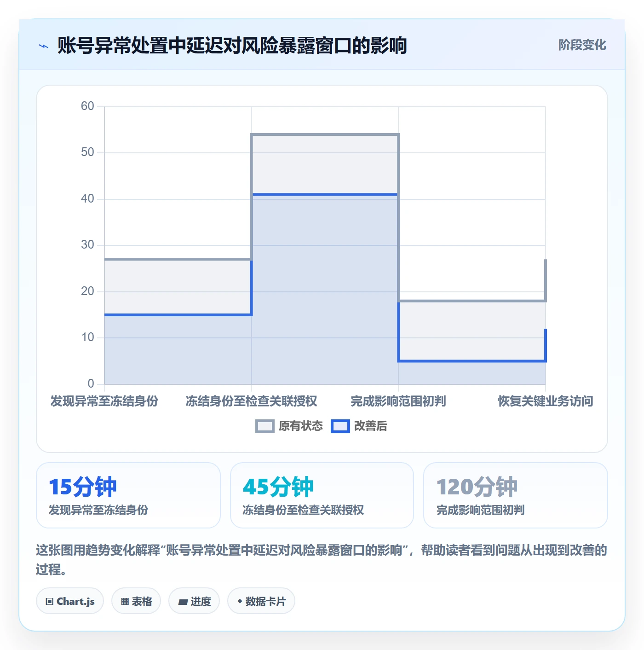Select the 进度 tag chip
Viewport: 644px width, 650px height.
pyautogui.click(x=194, y=601)
